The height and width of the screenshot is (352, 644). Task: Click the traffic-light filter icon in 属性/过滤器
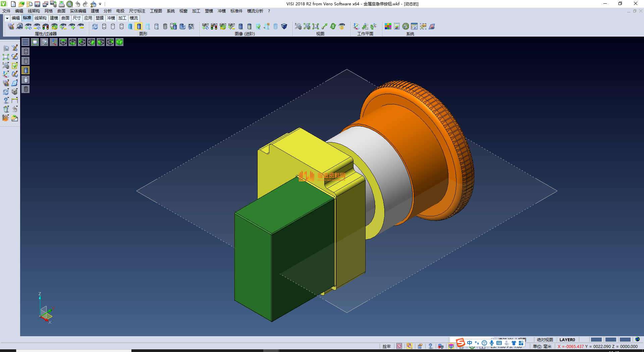[46, 27]
